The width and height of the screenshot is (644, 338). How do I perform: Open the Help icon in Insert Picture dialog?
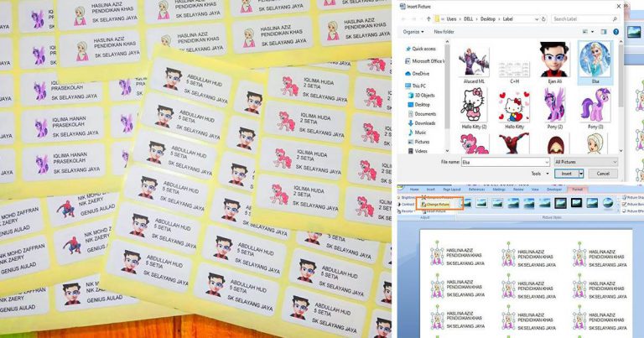pos(615,32)
